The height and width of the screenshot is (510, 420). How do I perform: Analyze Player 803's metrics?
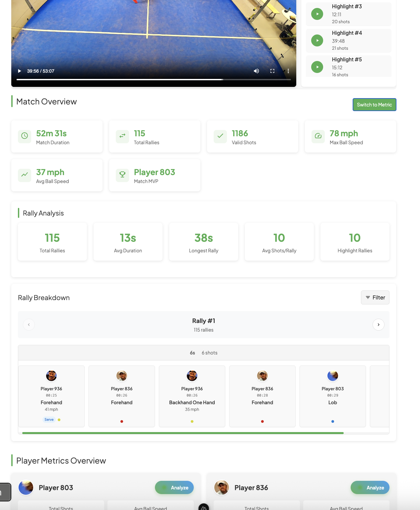(x=174, y=487)
